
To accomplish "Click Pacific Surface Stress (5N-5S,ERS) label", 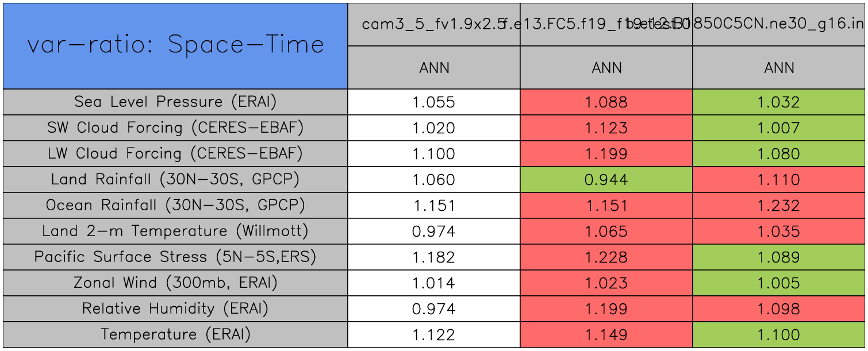I will pyautogui.click(x=175, y=257).
